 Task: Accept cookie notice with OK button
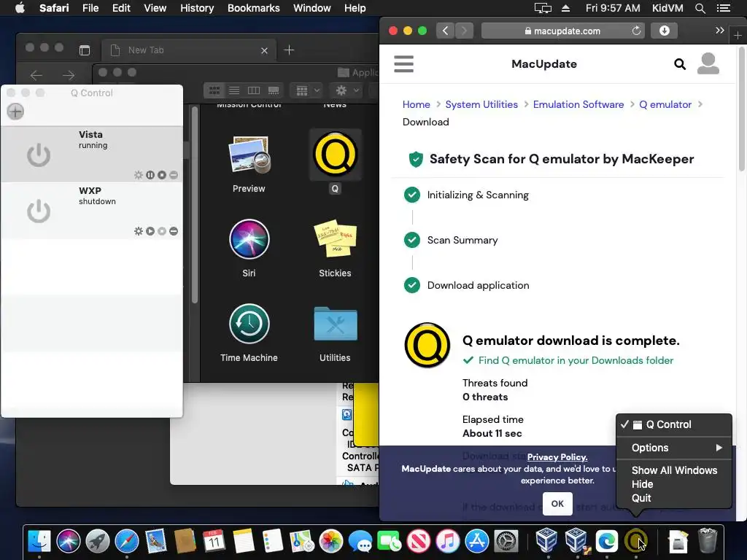point(557,503)
